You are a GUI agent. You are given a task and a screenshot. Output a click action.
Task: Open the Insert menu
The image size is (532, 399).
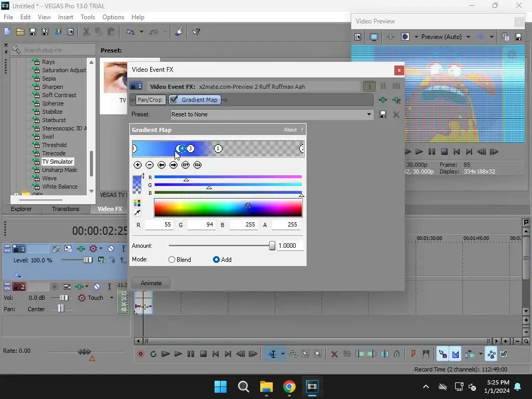pos(65,17)
